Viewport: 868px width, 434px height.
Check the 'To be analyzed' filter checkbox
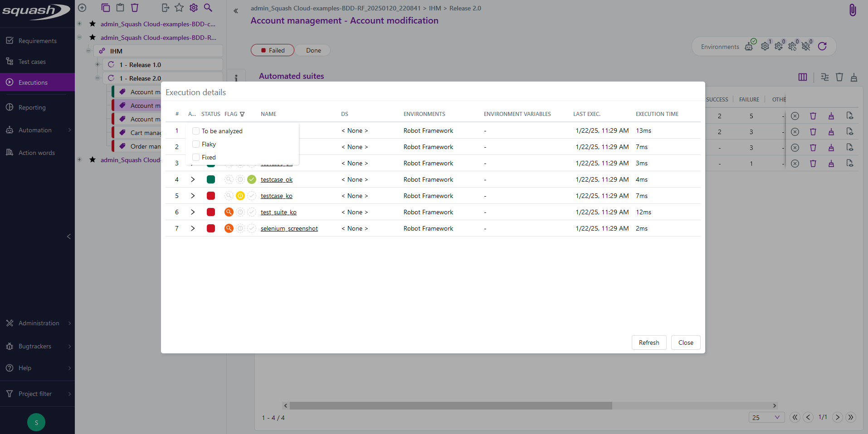[196, 131]
